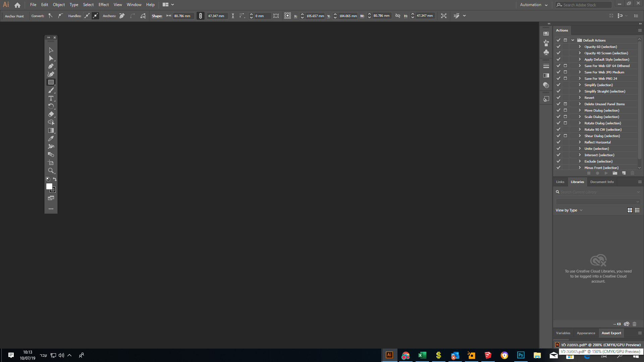Select the Eyedropper tool
Viewport: 644px width, 362px height.
point(51,138)
